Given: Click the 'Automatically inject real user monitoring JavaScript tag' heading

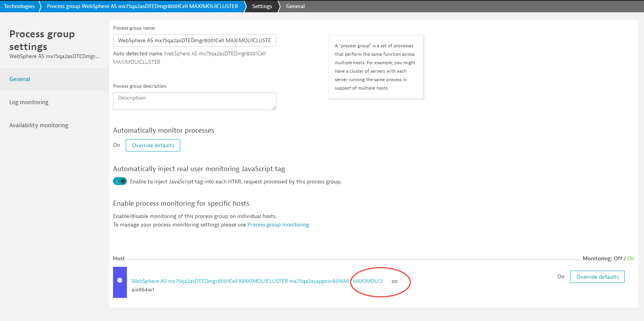Looking at the screenshot, I should 199,169.
